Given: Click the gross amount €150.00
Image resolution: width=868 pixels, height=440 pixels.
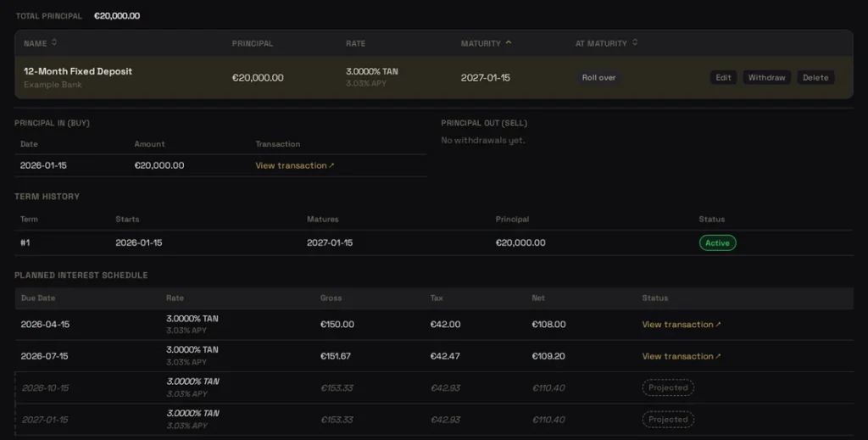Looking at the screenshot, I should point(337,325).
